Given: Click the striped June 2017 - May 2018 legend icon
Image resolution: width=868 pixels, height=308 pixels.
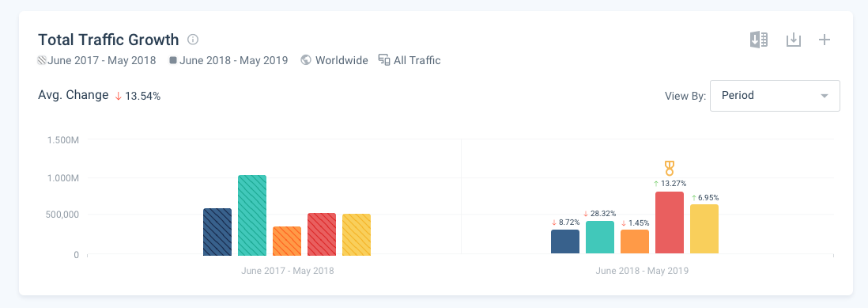Looking at the screenshot, I should [42, 60].
